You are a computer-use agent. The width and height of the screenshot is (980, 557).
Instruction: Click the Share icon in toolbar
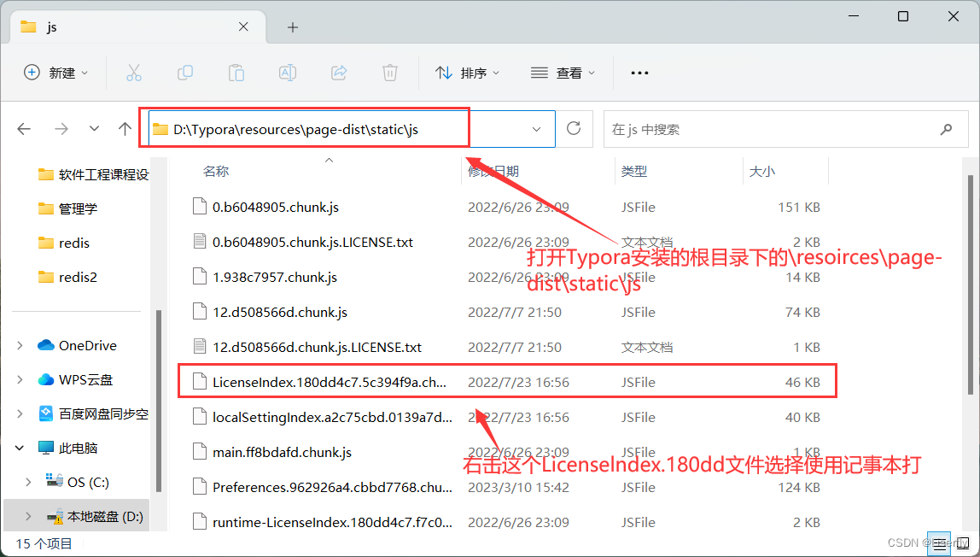pyautogui.click(x=339, y=73)
